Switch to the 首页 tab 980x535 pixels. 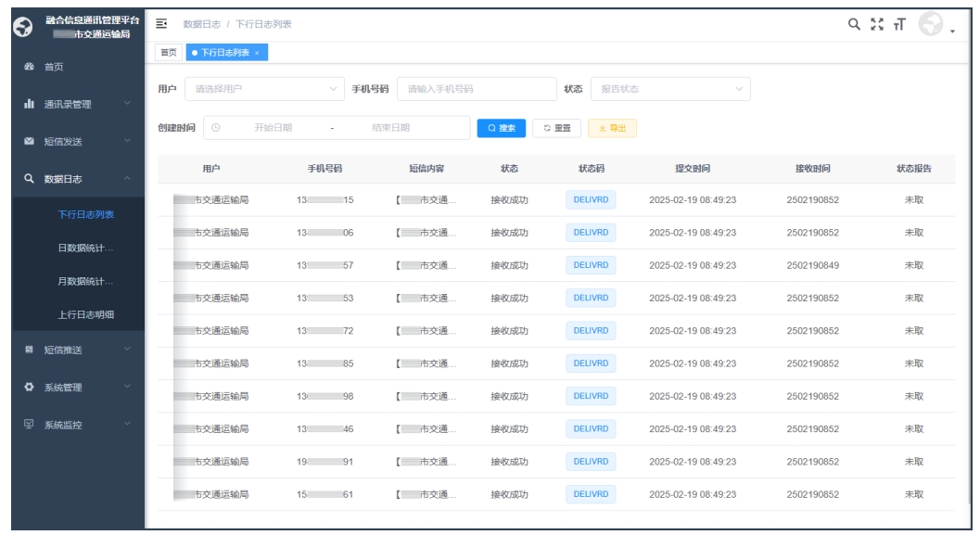click(x=169, y=53)
